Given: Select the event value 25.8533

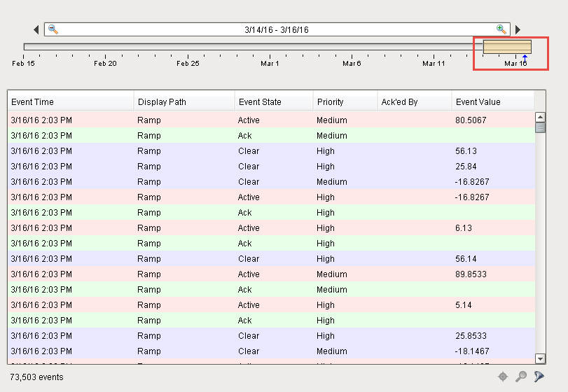Looking at the screenshot, I should click(471, 336).
